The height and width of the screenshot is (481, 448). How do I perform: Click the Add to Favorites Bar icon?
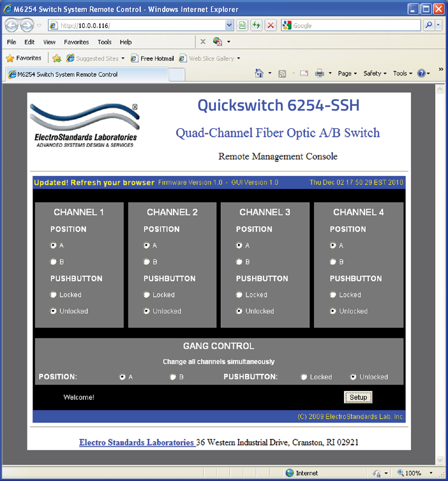pyautogui.click(x=57, y=58)
